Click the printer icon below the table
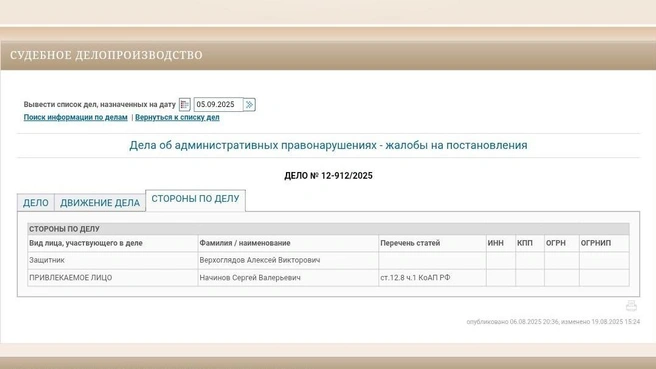 [631, 306]
